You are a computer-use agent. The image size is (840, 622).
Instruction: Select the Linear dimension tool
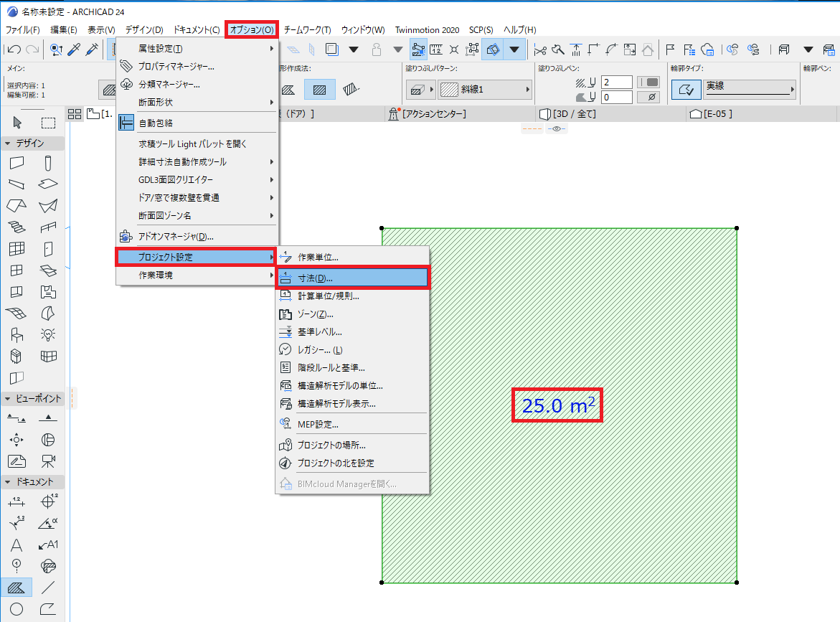(x=16, y=502)
